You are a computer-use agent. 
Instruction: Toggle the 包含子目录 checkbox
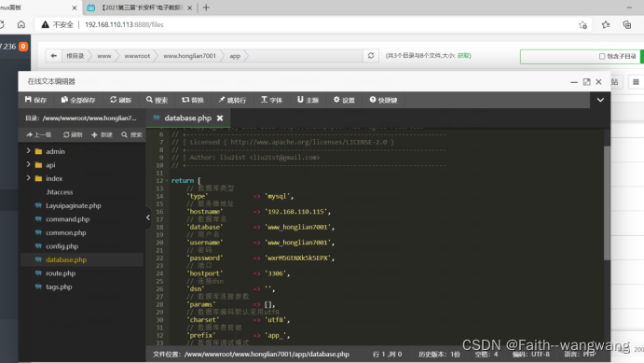602,56
